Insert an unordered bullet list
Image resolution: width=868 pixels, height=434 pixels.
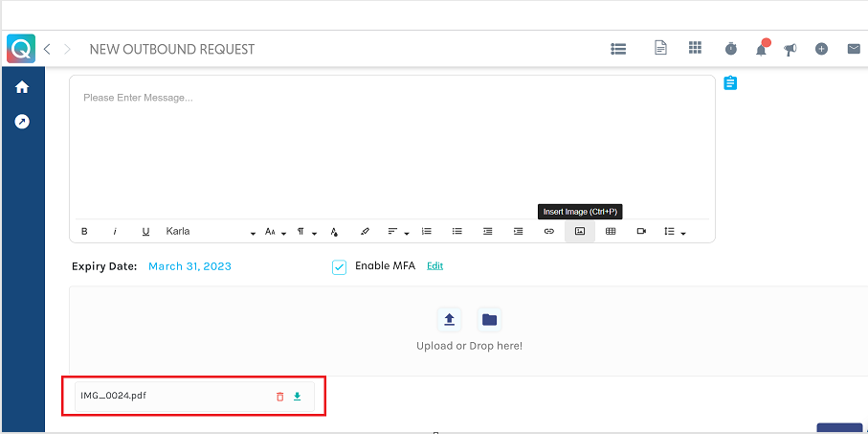(x=456, y=231)
